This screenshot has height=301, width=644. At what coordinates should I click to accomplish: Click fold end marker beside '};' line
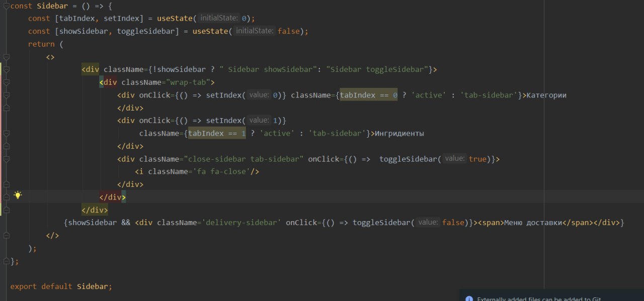click(6, 261)
